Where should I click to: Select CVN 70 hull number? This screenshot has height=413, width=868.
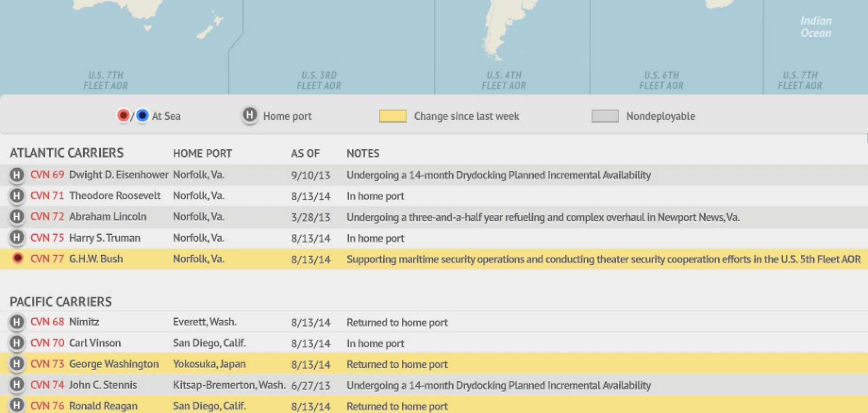click(x=47, y=343)
